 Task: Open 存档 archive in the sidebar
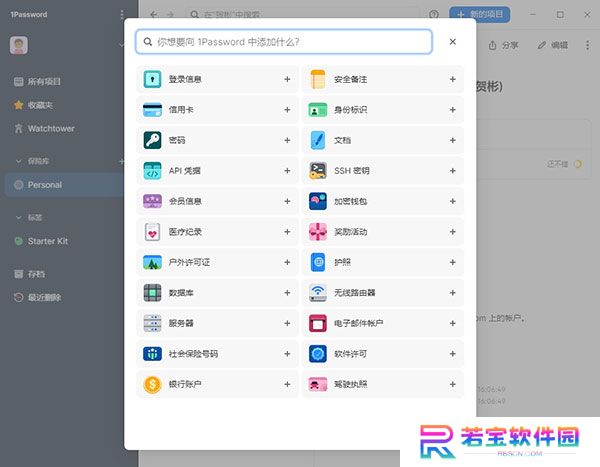pos(29,274)
